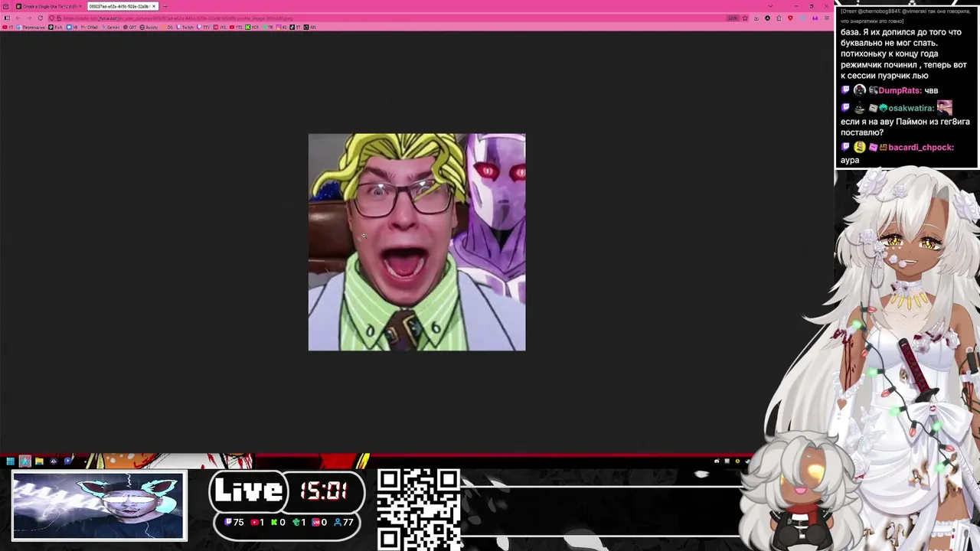This screenshot has height=551, width=980.
Task: Open the Firefox hamburger menu
Action: click(x=827, y=18)
